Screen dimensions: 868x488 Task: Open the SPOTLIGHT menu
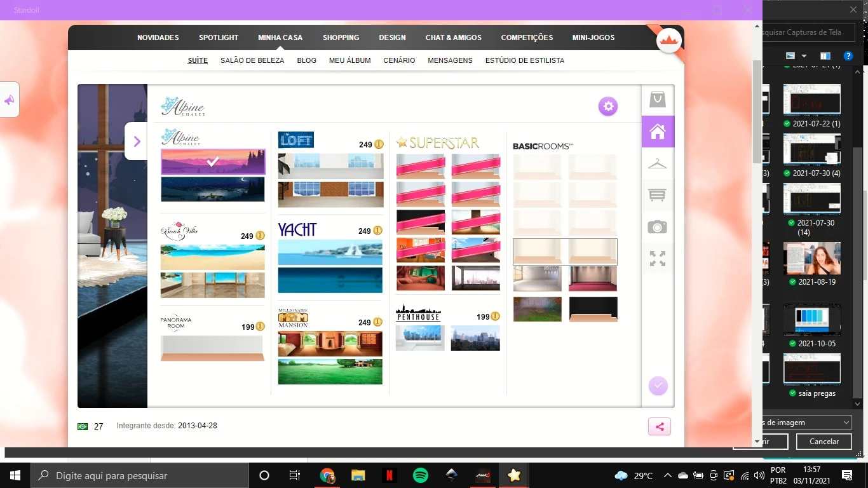219,37
